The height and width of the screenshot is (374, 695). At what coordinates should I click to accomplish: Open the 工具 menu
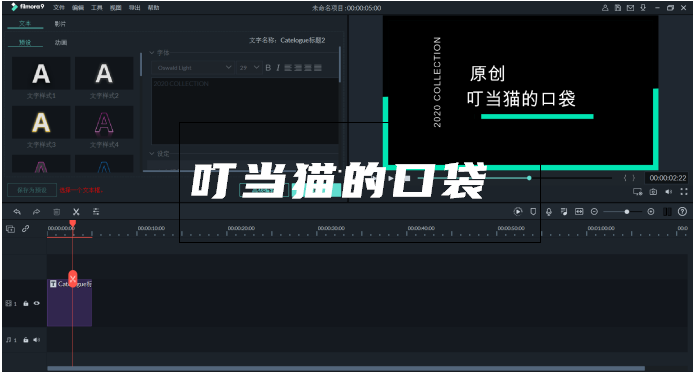point(97,8)
